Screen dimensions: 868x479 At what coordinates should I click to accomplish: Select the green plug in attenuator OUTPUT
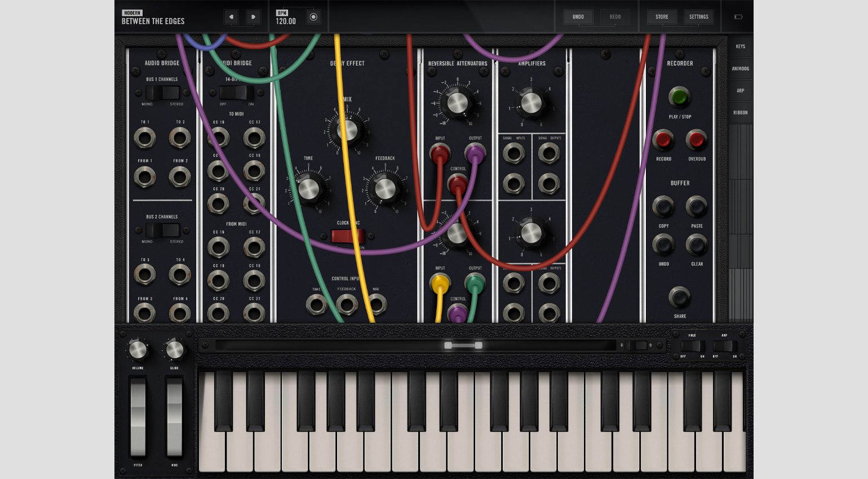pyautogui.click(x=475, y=283)
